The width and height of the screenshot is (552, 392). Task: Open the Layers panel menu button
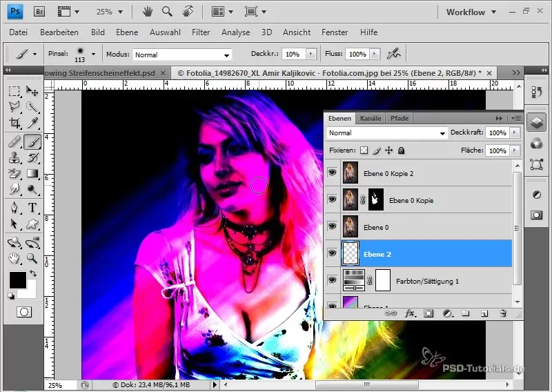click(x=515, y=118)
